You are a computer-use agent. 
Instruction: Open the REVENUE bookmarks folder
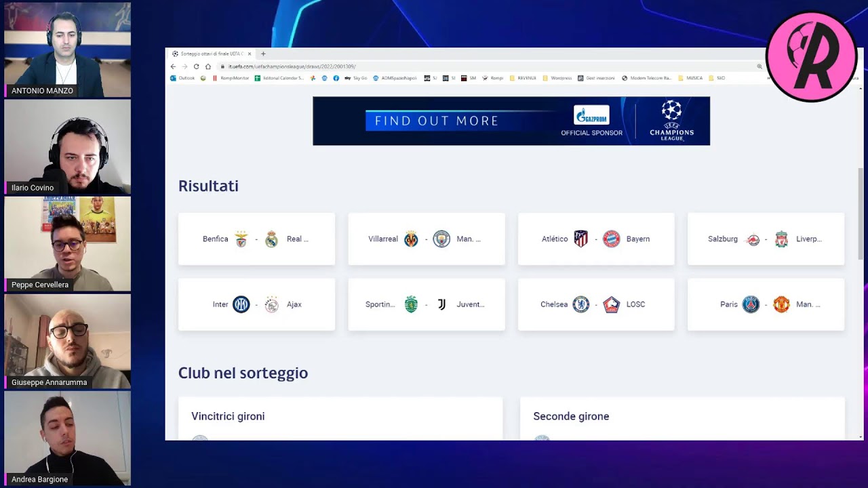pos(523,78)
